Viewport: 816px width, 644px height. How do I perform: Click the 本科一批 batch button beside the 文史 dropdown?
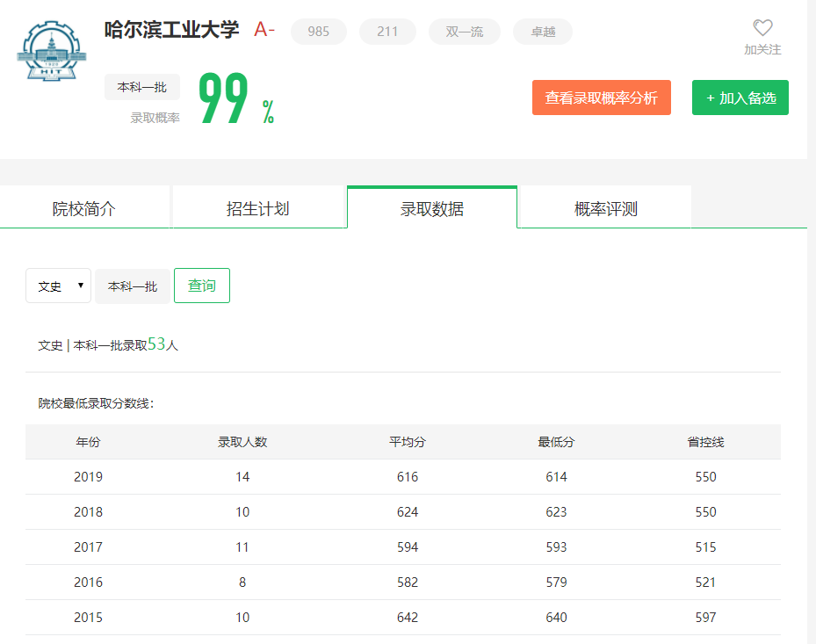[132, 286]
